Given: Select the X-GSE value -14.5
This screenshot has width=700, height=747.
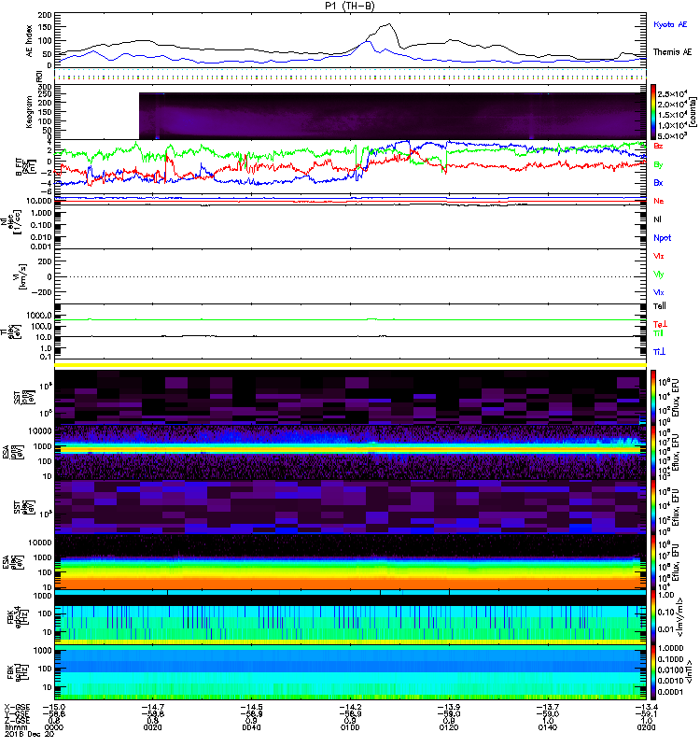Looking at the screenshot, I should tap(251, 707).
